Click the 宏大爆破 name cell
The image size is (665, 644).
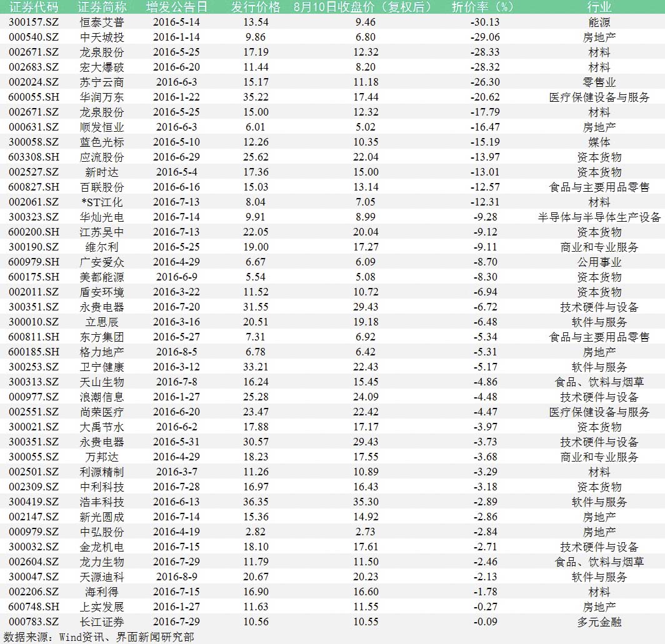coord(102,67)
